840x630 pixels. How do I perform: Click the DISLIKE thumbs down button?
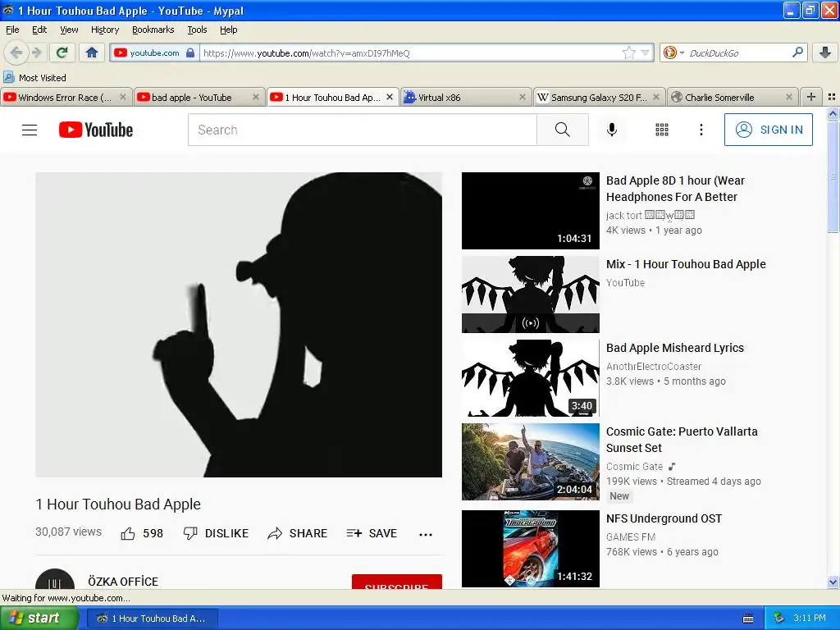pyautogui.click(x=216, y=533)
